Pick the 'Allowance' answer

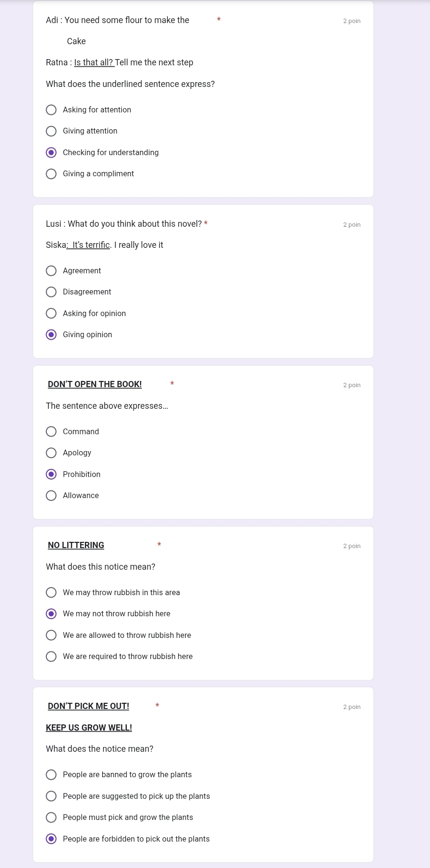51,496
